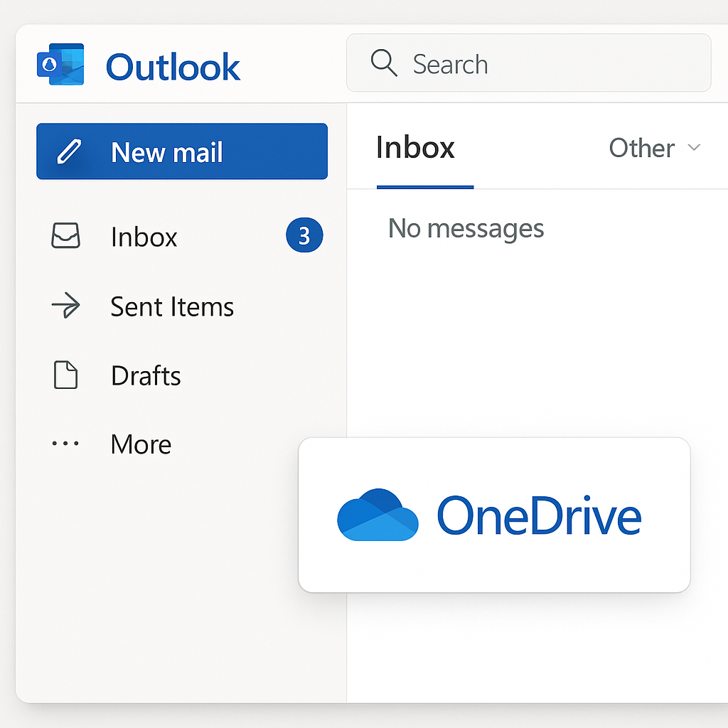Click the pencil icon on New mail
Viewport: 728px width, 728px height.
point(69,151)
